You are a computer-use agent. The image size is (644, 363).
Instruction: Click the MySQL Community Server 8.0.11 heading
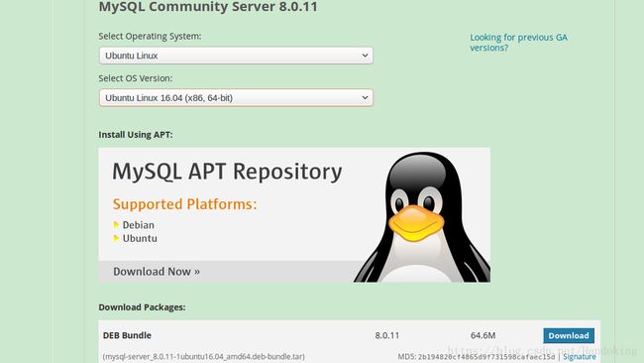[x=208, y=7]
